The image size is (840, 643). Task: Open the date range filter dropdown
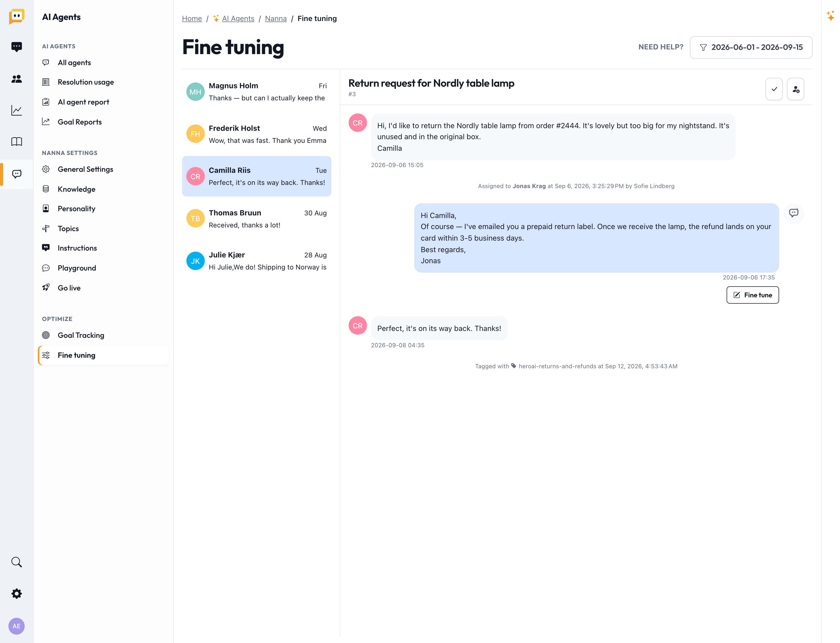[x=751, y=48]
